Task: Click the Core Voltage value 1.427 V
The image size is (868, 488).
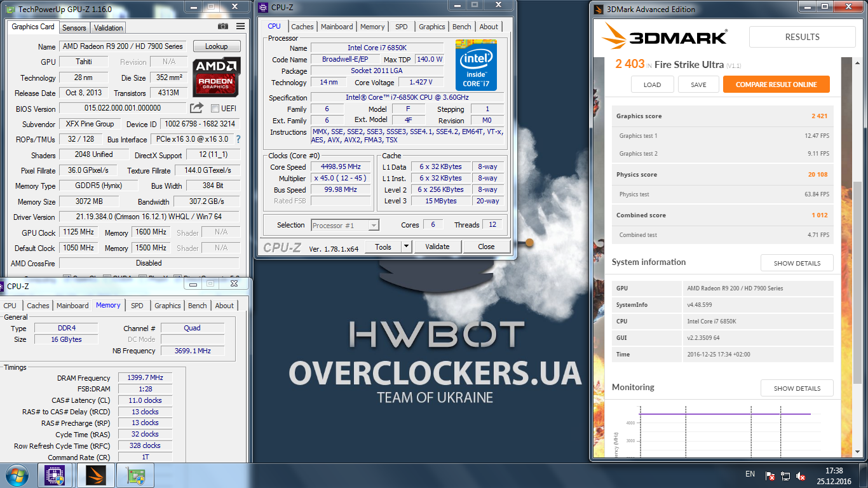Action: pyautogui.click(x=421, y=82)
